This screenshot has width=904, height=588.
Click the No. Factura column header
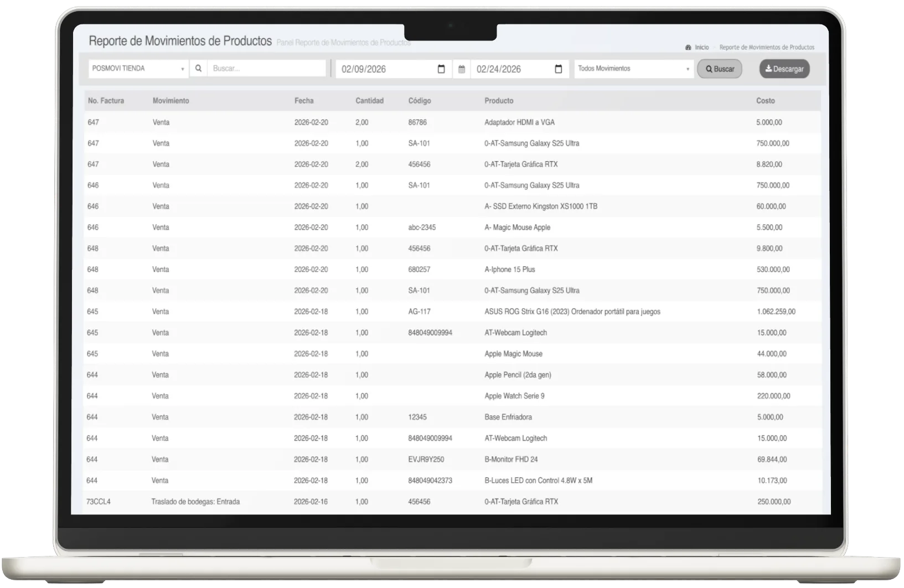106,101
